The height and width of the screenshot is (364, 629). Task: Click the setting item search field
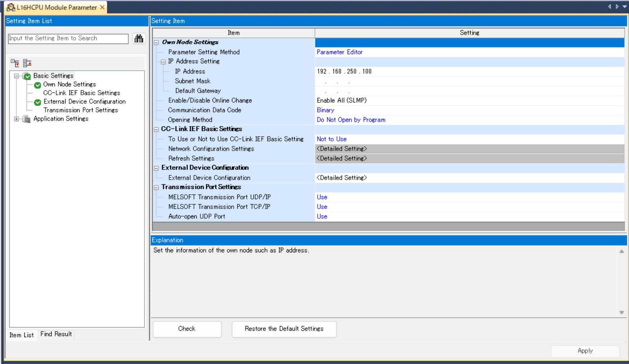pos(68,38)
